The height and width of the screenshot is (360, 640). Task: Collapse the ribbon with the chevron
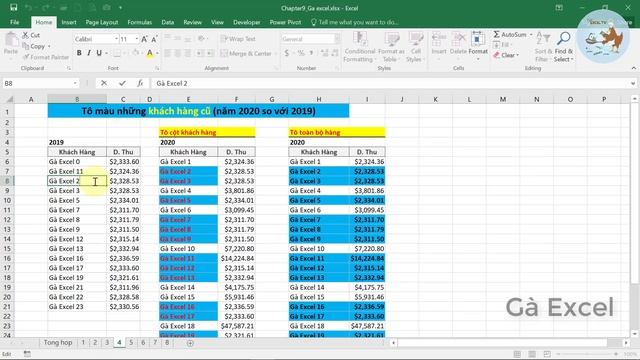(633, 68)
